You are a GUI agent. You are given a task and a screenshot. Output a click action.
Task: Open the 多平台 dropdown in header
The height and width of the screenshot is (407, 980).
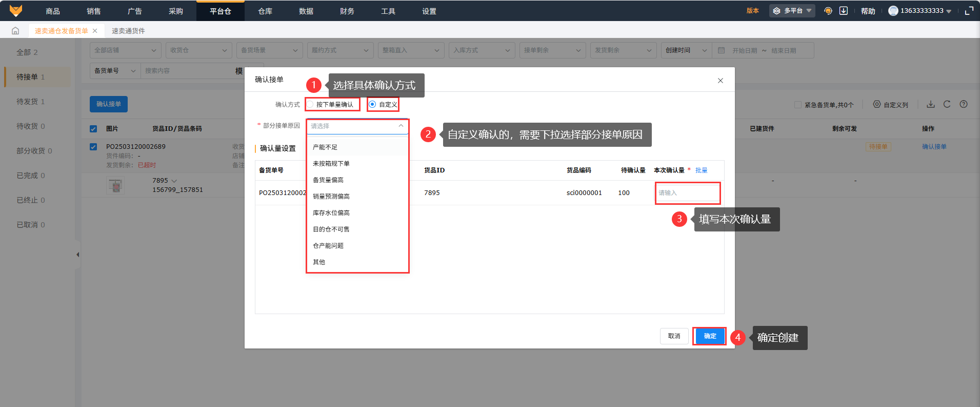click(x=792, y=11)
